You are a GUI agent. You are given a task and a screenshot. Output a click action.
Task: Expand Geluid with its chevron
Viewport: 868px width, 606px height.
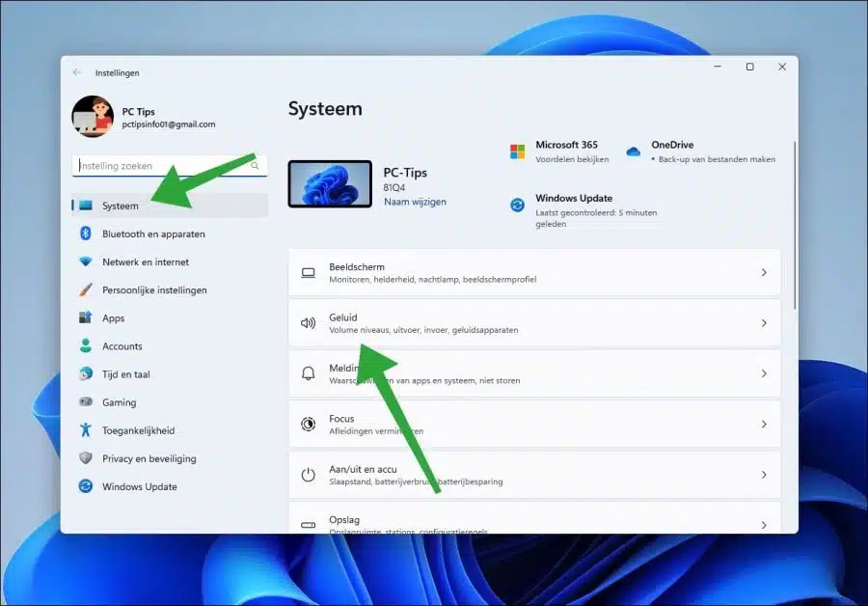tap(764, 323)
